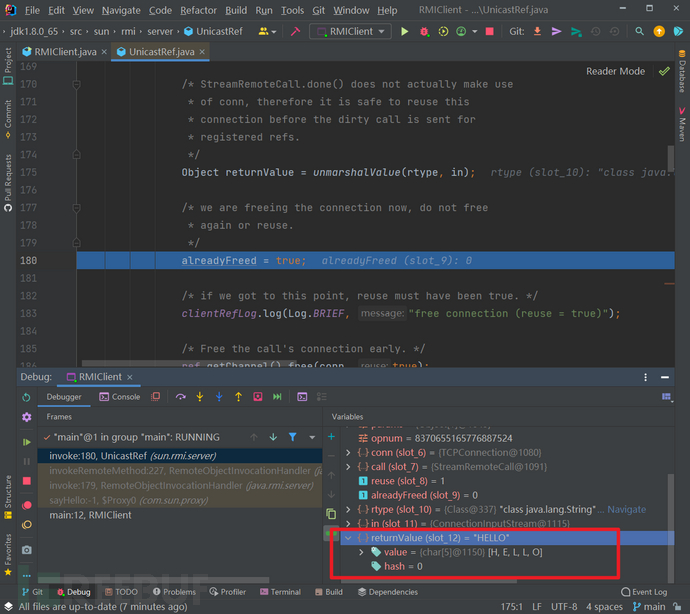Mute breakpoints icon in debug sidebar
The image size is (690, 614).
coord(27,525)
